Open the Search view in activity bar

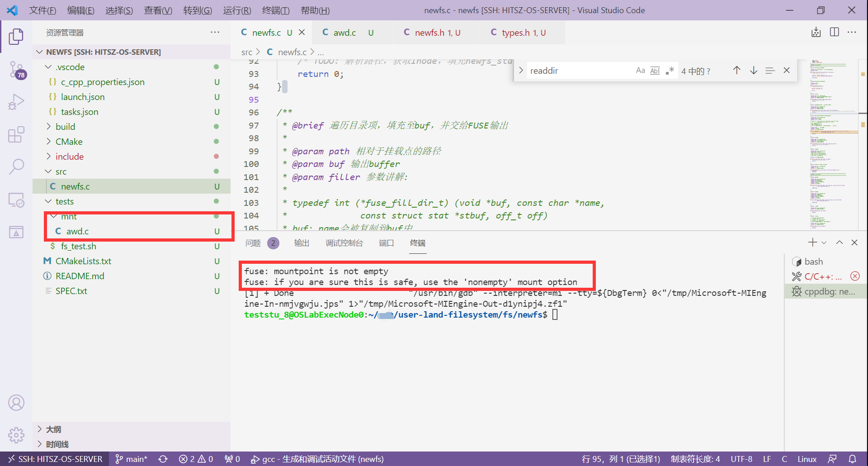tap(16, 166)
